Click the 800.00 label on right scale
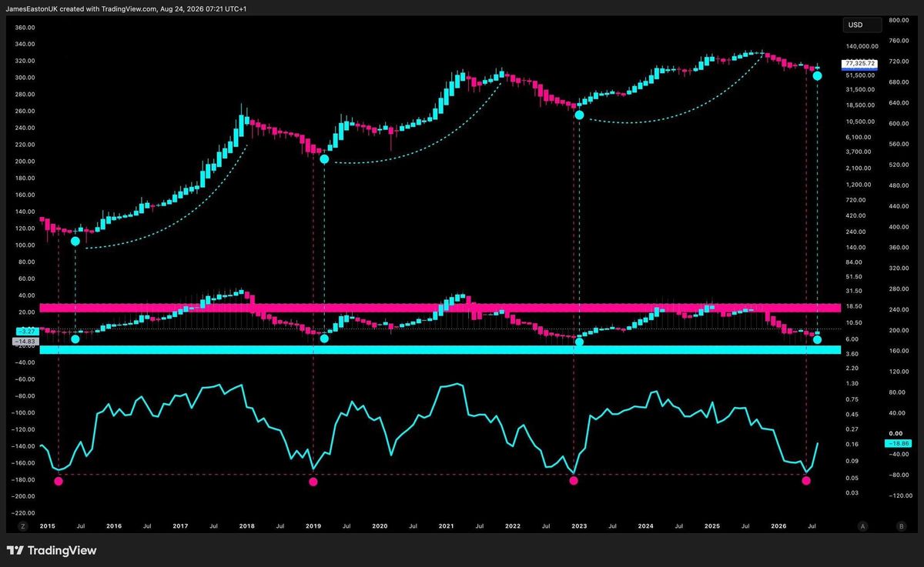 pyautogui.click(x=897, y=20)
